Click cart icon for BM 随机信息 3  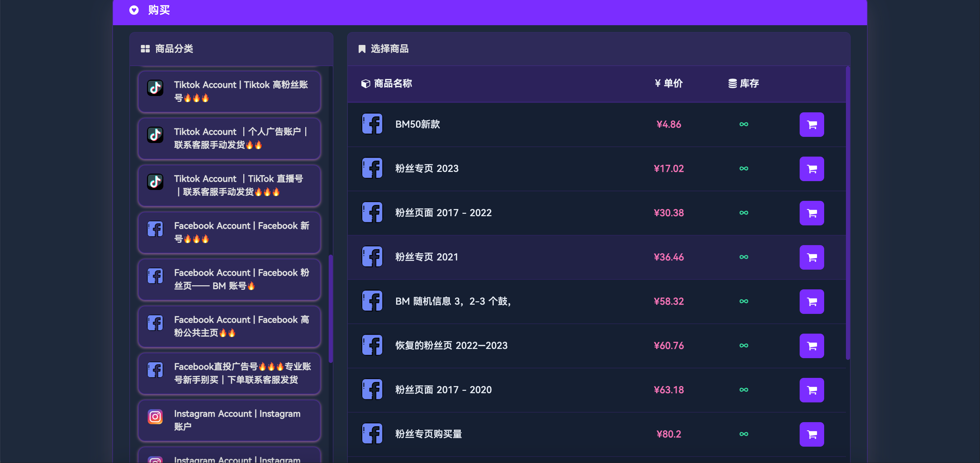[811, 302]
